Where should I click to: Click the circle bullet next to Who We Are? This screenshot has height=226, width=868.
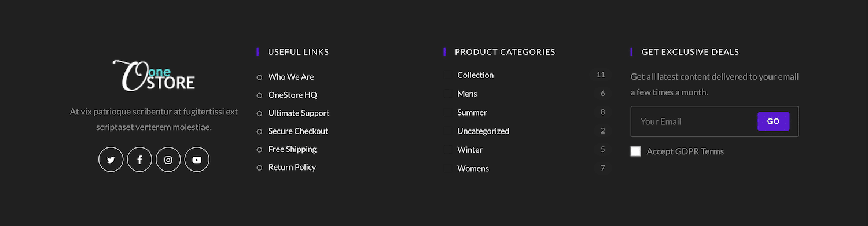pyautogui.click(x=259, y=77)
